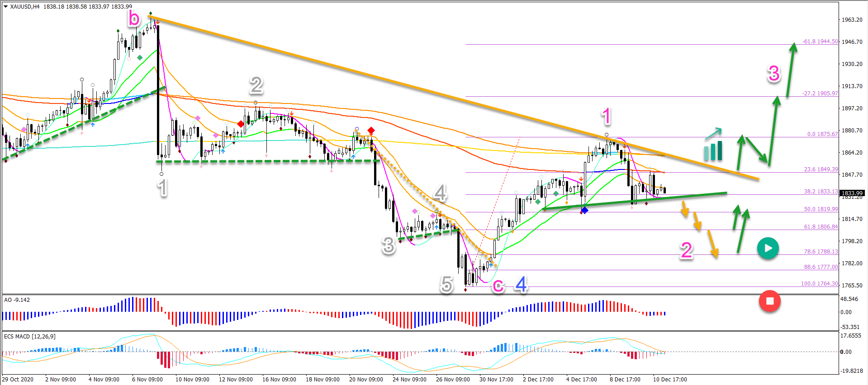This screenshot has height=385, width=868.
Task: Select the pink wave label b
Action: pyautogui.click(x=134, y=19)
